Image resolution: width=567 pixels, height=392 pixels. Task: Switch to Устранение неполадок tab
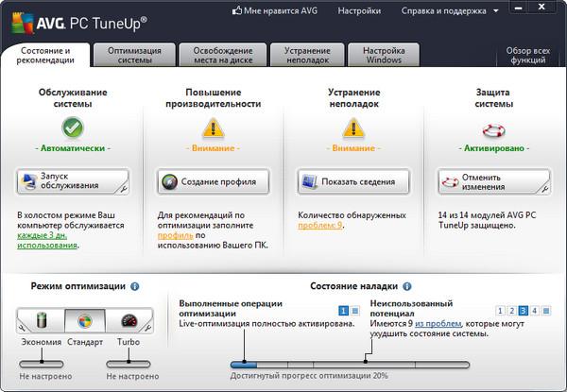307,56
